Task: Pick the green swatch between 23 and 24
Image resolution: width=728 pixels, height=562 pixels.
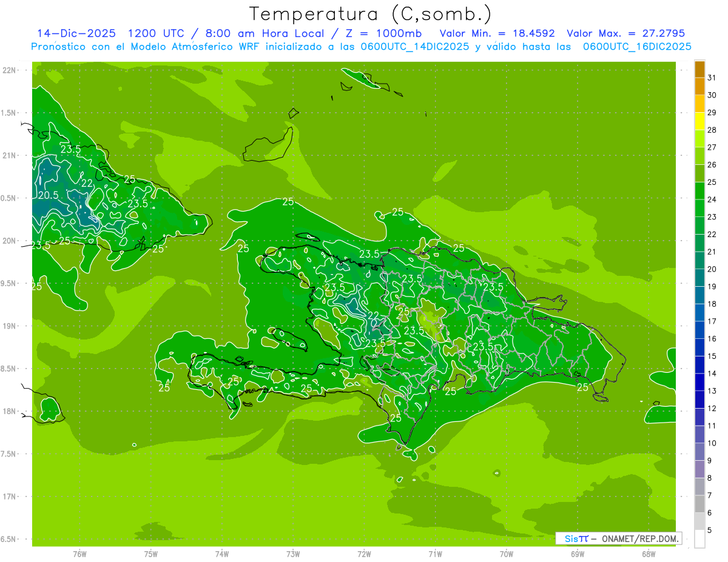Action: [699, 209]
